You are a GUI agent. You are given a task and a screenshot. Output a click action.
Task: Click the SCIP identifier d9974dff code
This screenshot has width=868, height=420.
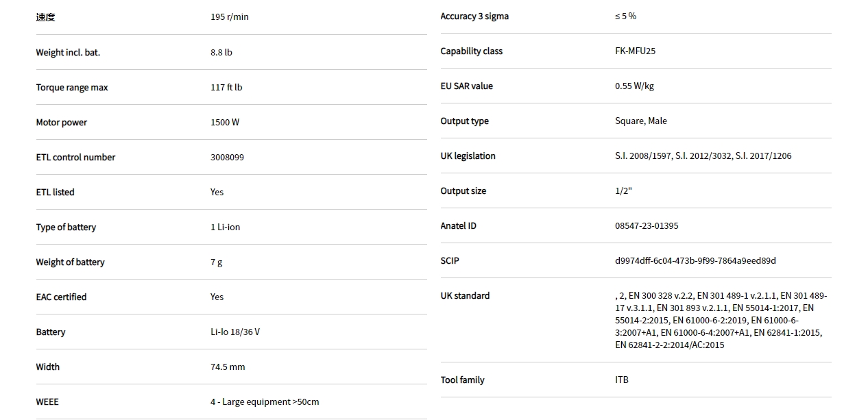click(695, 261)
